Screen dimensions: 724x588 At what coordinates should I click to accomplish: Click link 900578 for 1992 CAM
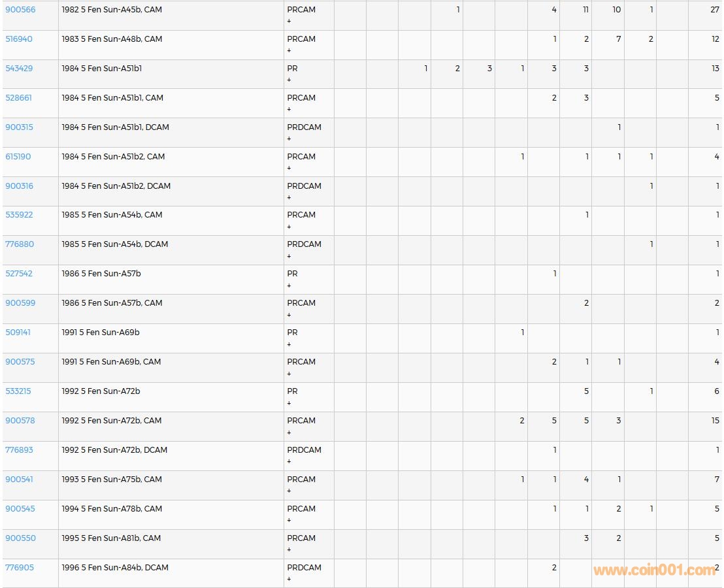(20, 421)
